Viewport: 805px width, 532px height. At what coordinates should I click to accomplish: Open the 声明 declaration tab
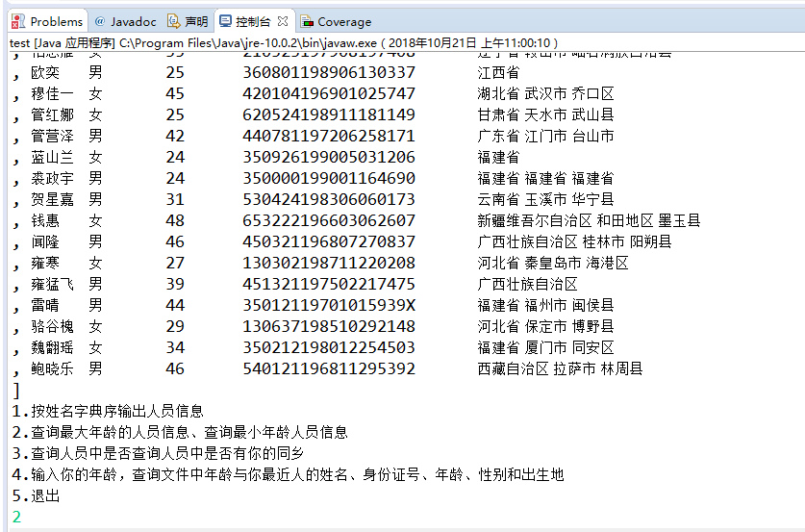pos(188,21)
